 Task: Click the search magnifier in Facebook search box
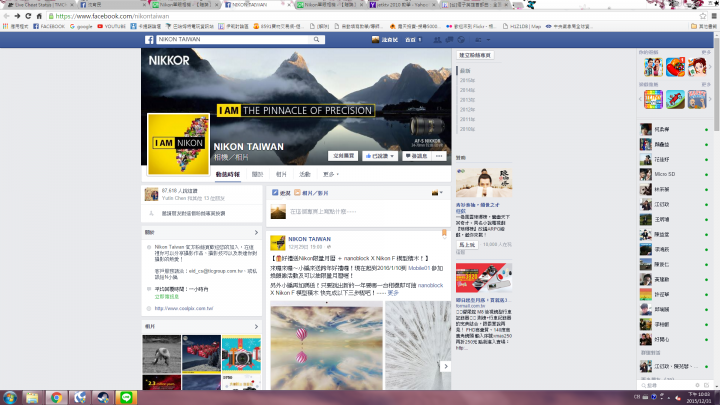coord(316,39)
